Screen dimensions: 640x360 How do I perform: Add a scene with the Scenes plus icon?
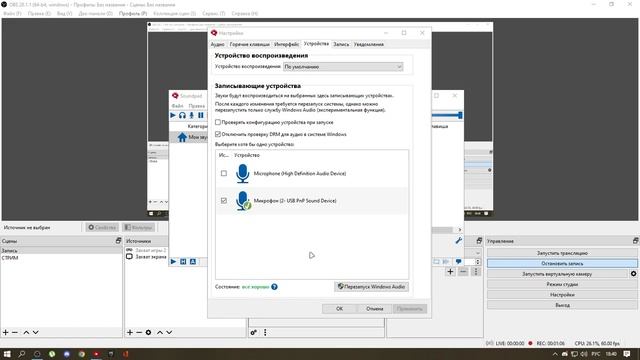click(6, 332)
